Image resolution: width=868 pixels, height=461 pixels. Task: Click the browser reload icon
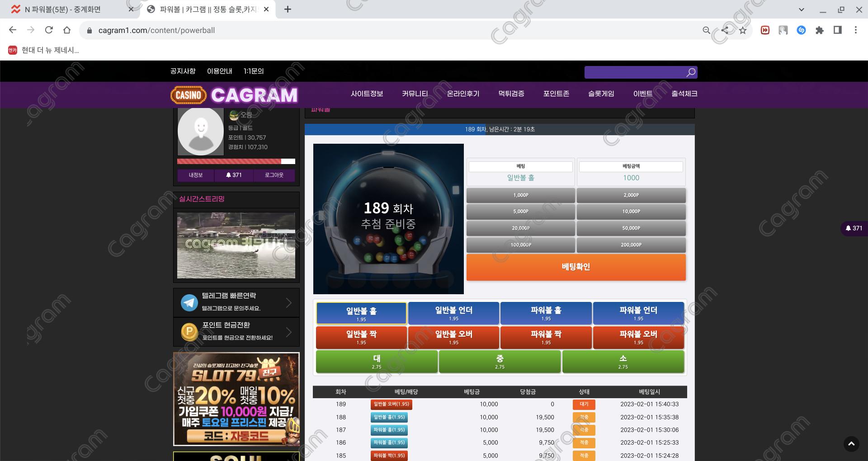pos(49,30)
